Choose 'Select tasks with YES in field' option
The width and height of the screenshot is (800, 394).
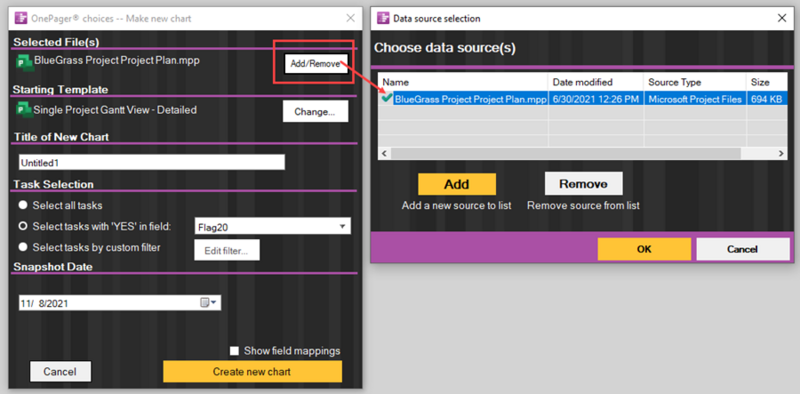(22, 226)
